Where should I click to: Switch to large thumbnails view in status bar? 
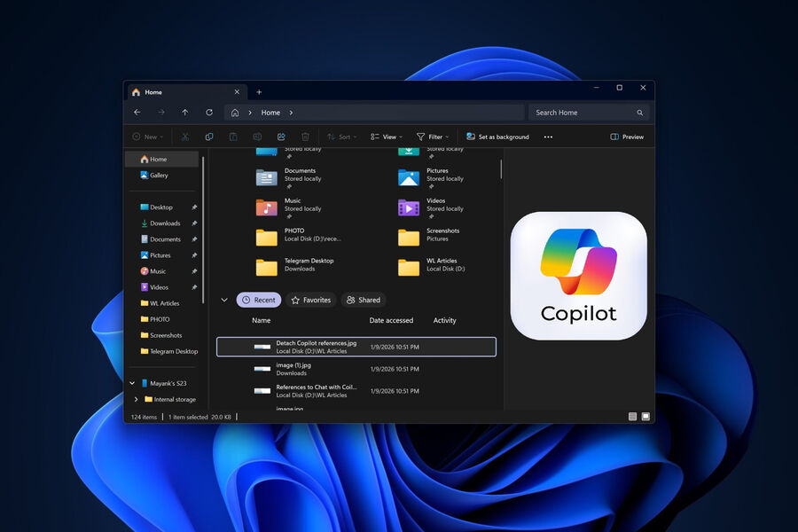tap(645, 416)
